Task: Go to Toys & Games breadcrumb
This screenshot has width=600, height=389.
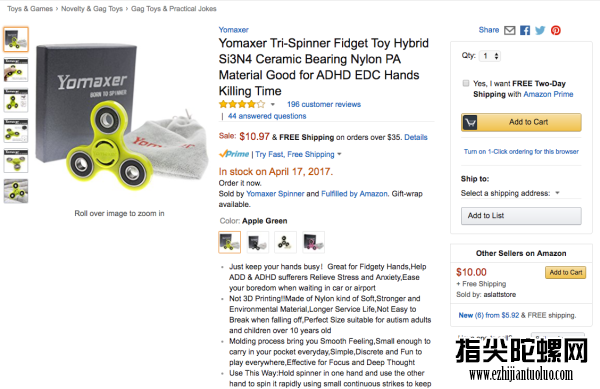Action: 30,8
